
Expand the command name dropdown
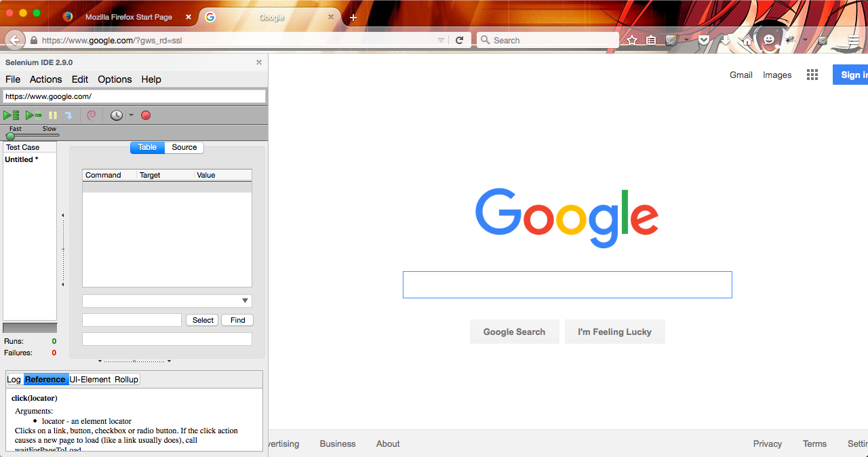(x=245, y=301)
